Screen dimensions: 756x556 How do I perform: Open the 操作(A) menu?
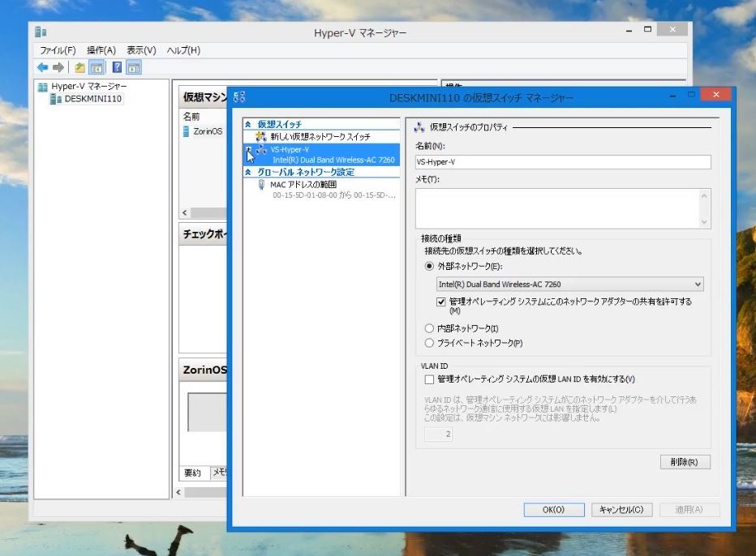point(101,50)
